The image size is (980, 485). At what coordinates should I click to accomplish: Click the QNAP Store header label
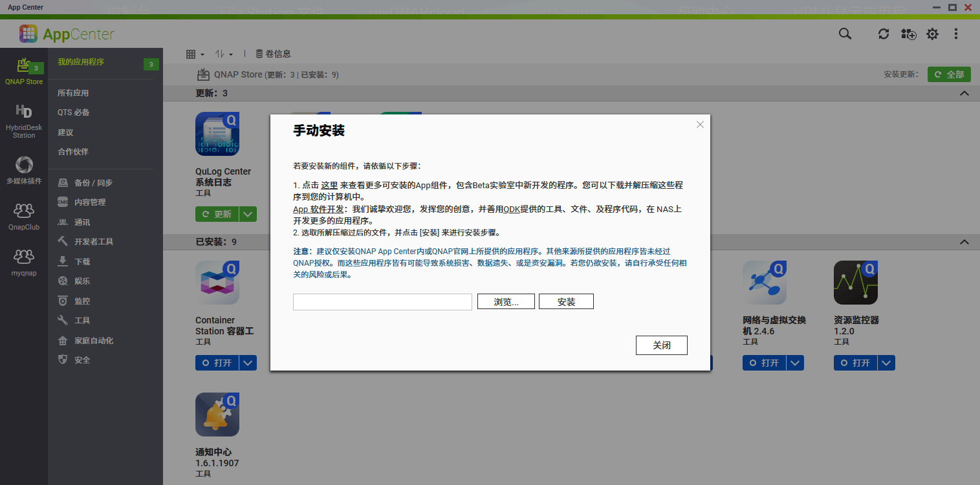[x=238, y=74]
